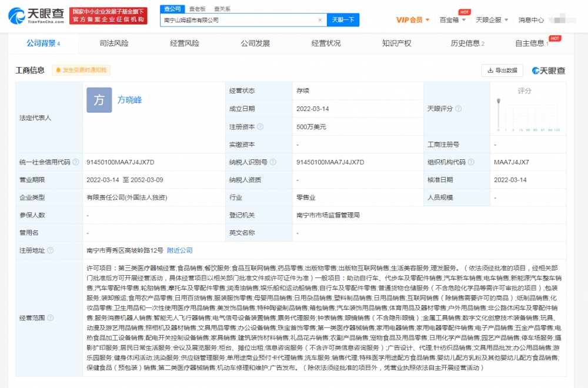Image resolution: width=588 pixels, height=388 pixels.
Task: Click the help icon next to 组织机构代码
Action: pyautogui.click(x=471, y=162)
